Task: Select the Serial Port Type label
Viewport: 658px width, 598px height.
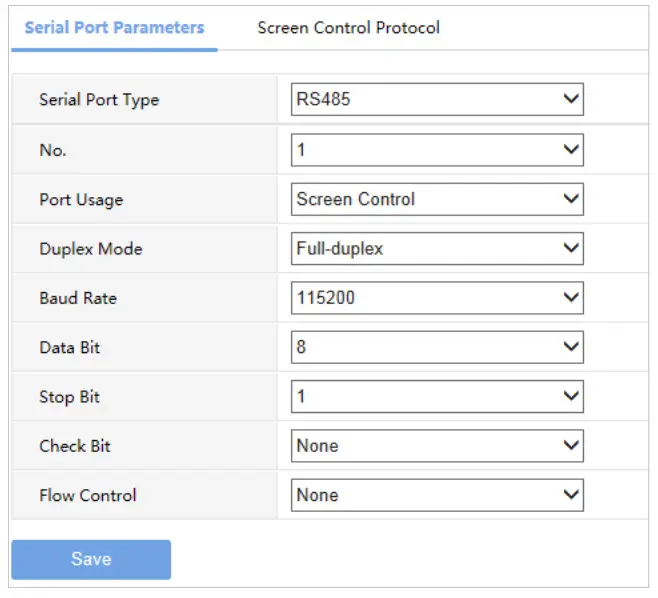Action: [x=99, y=100]
